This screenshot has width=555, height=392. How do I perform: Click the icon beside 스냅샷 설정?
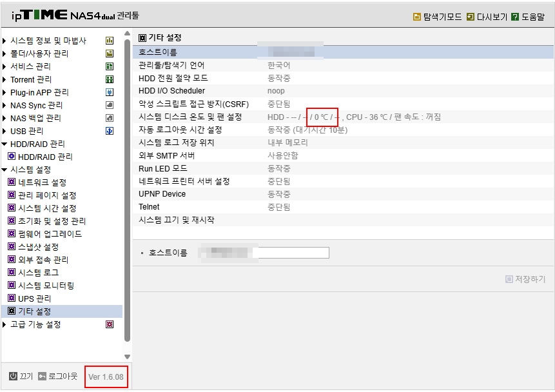pyautogui.click(x=12, y=246)
